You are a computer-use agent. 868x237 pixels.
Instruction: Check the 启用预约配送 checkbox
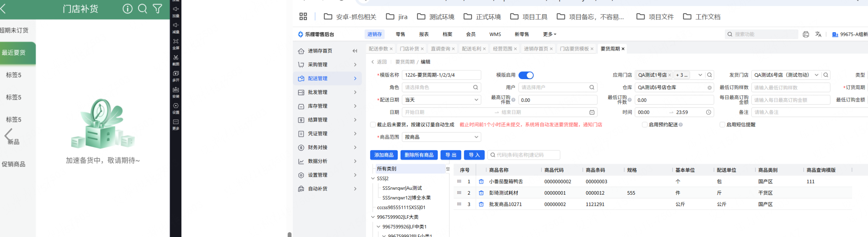tap(645, 125)
